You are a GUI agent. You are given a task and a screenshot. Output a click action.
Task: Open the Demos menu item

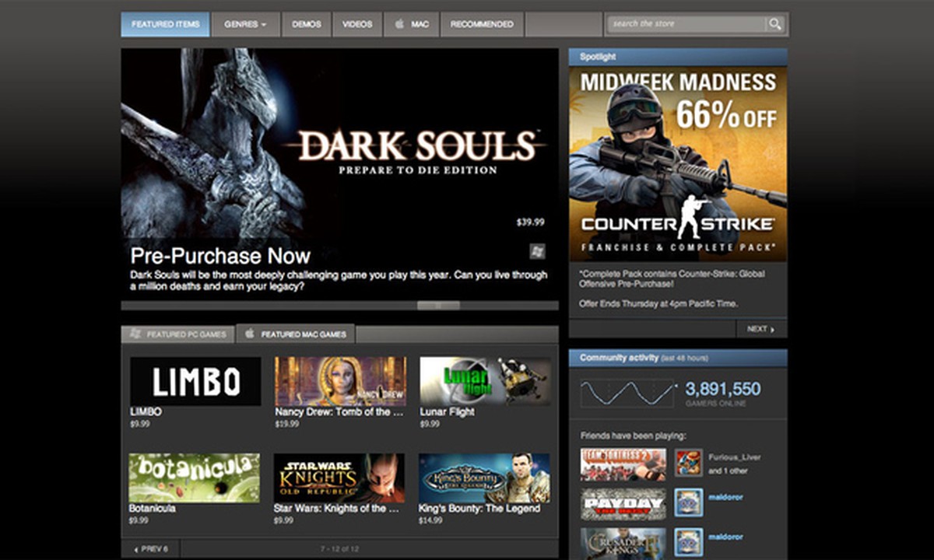[x=307, y=24]
